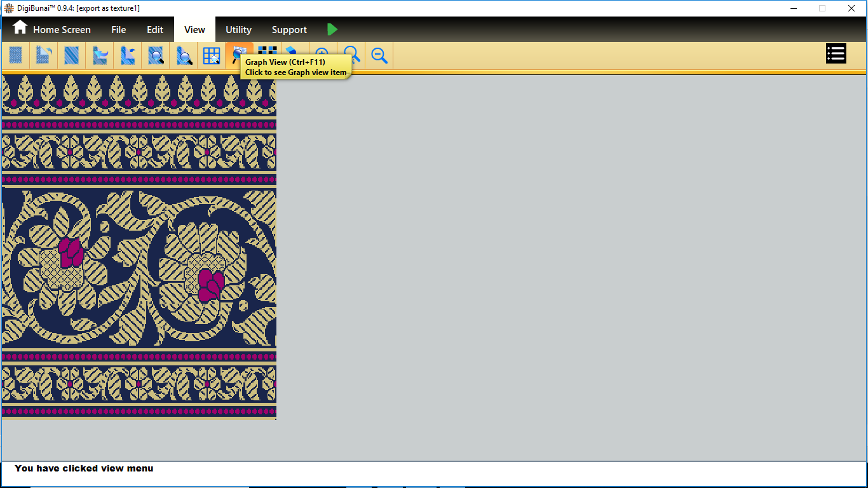Viewport: 868px width, 488px height.
Task: Open the list menu icon at right
Action: [x=836, y=54]
